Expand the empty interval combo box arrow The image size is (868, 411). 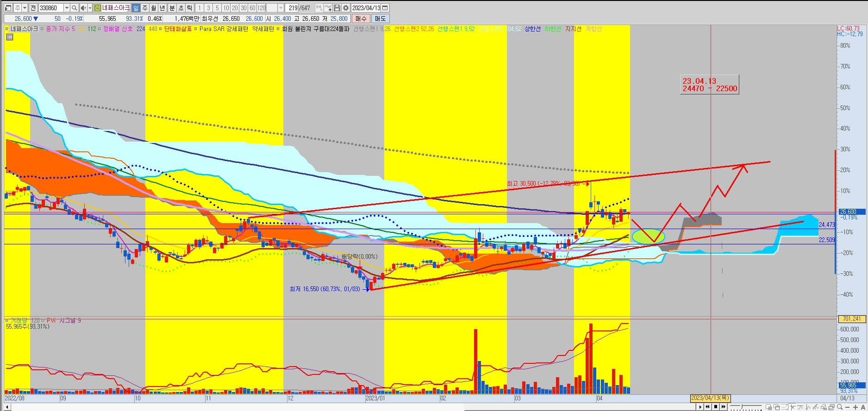click(281, 8)
